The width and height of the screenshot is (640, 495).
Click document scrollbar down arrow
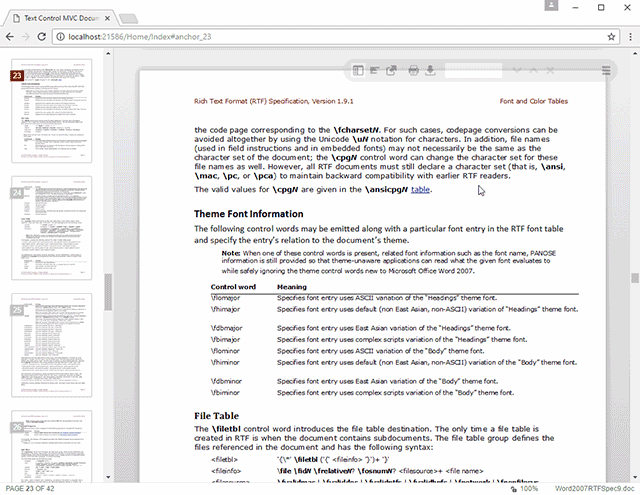635,477
